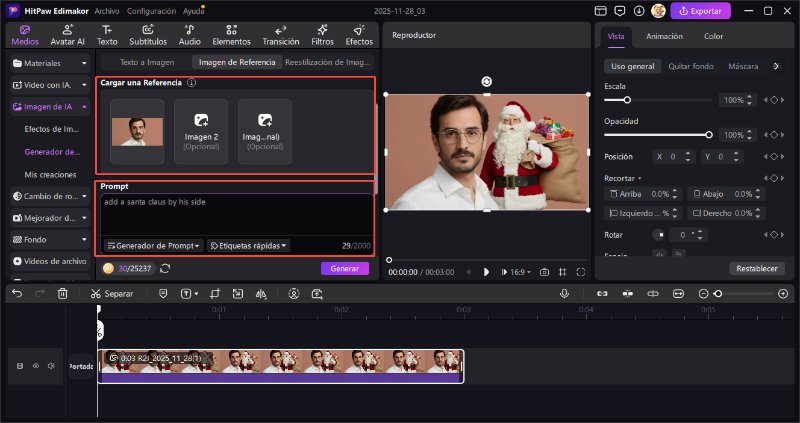
Task: Click the crop tool icon in the timeline toolbar
Action: (x=215, y=294)
